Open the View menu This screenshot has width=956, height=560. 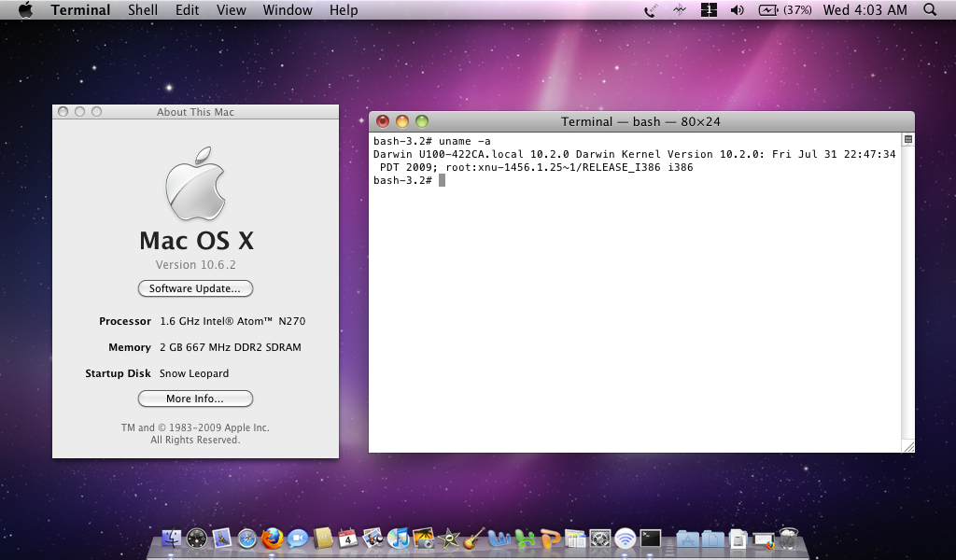[232, 9]
